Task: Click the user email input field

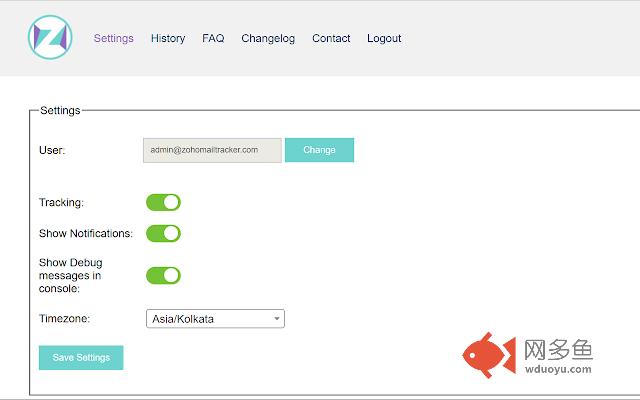Action: click(x=212, y=150)
